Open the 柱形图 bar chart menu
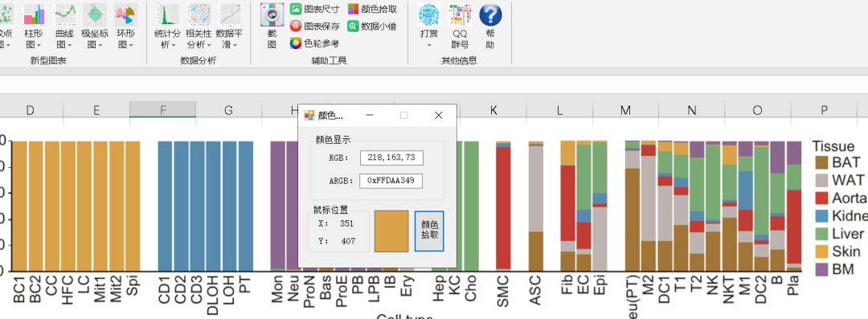Image resolution: width=868 pixels, height=319 pixels. coord(34,26)
